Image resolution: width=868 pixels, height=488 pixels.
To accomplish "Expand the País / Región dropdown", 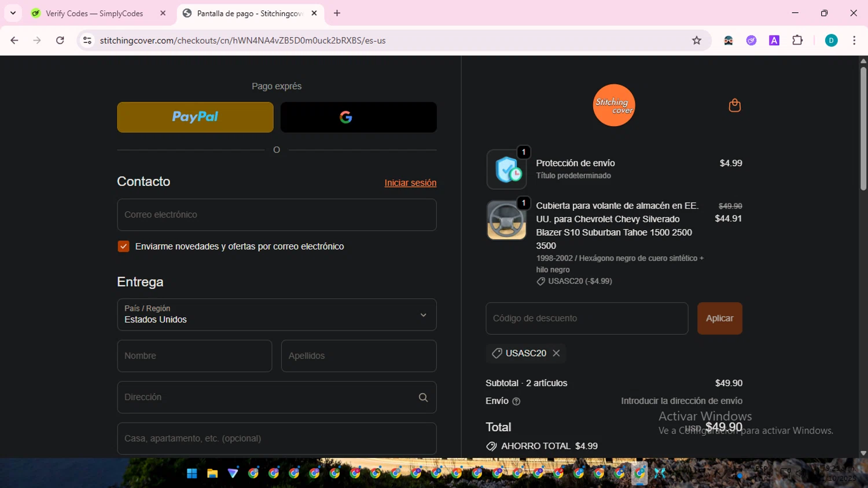I will 277,315.
